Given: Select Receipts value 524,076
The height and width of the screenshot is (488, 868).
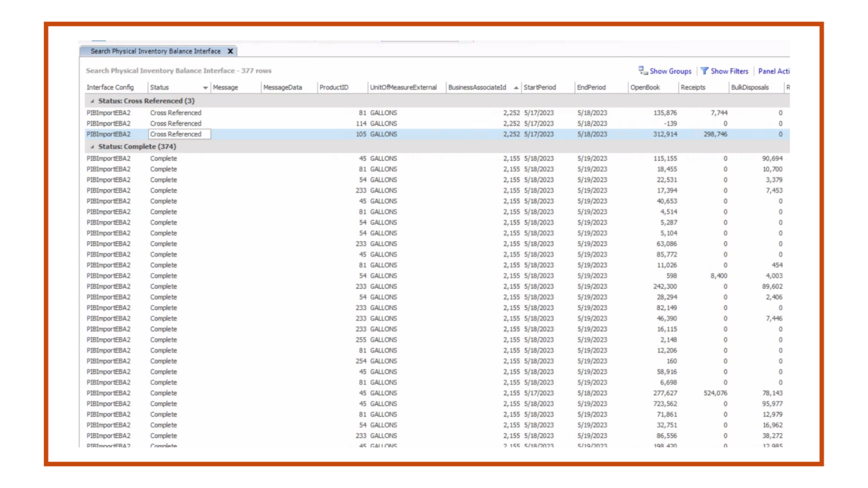Looking at the screenshot, I should click(715, 394).
